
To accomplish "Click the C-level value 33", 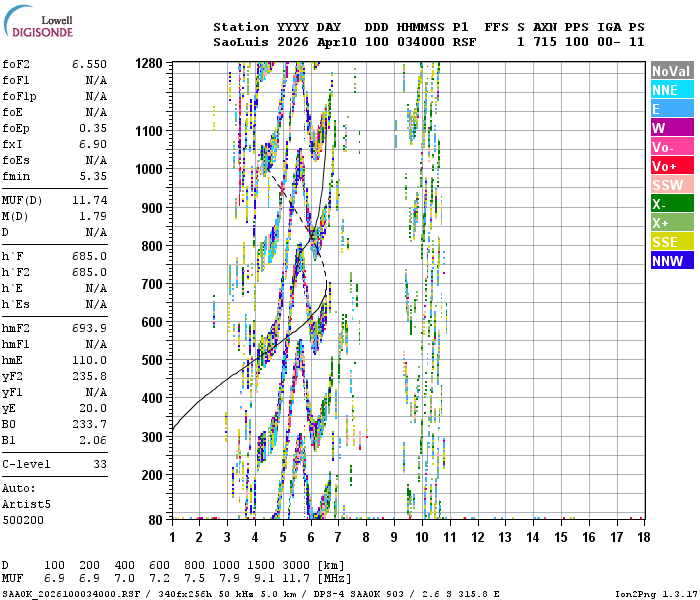I will tap(100, 464).
